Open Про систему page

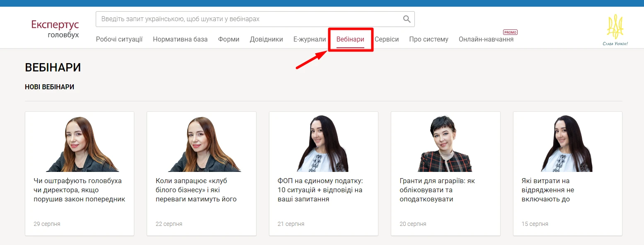tap(429, 39)
